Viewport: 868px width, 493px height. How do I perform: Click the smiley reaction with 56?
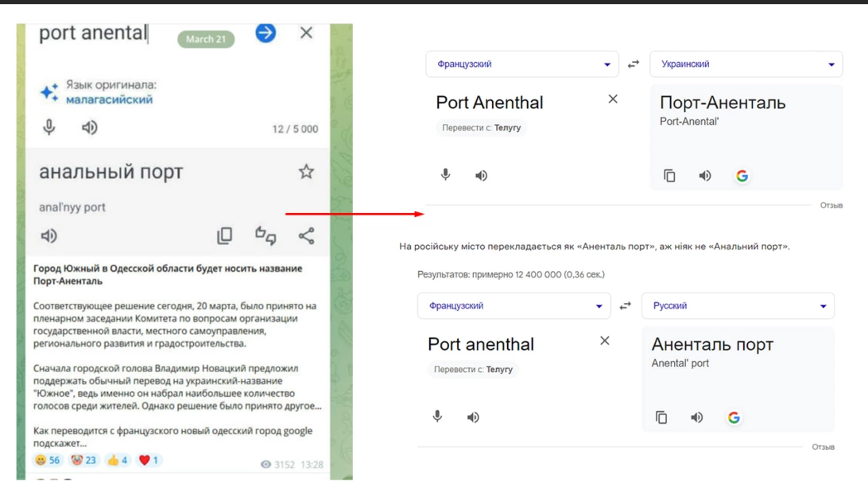point(47,460)
